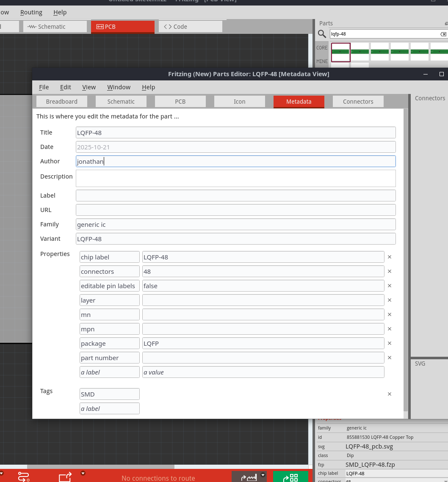
Task: Open the Routing menu
Action: 31,12
